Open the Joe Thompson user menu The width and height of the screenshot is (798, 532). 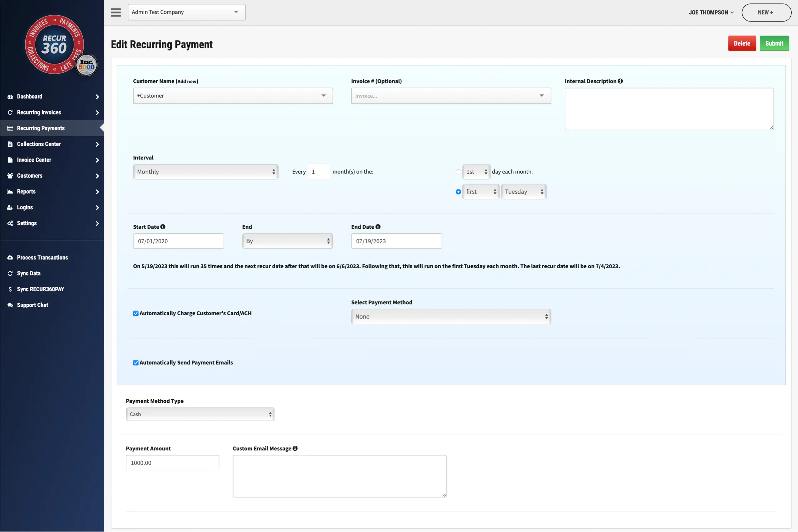click(711, 12)
